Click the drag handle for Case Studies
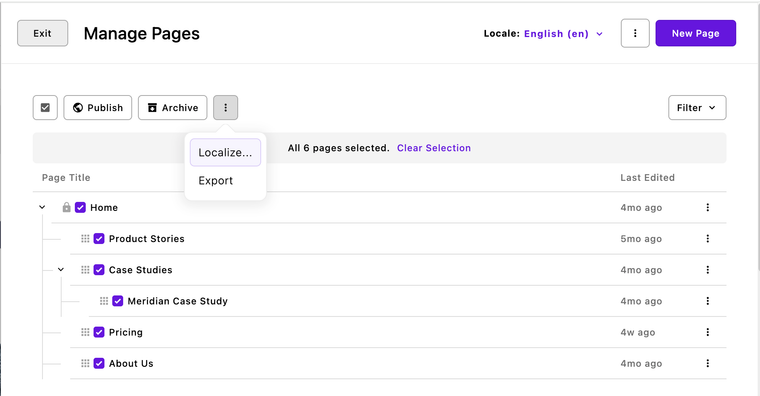760x396 pixels. pos(85,269)
